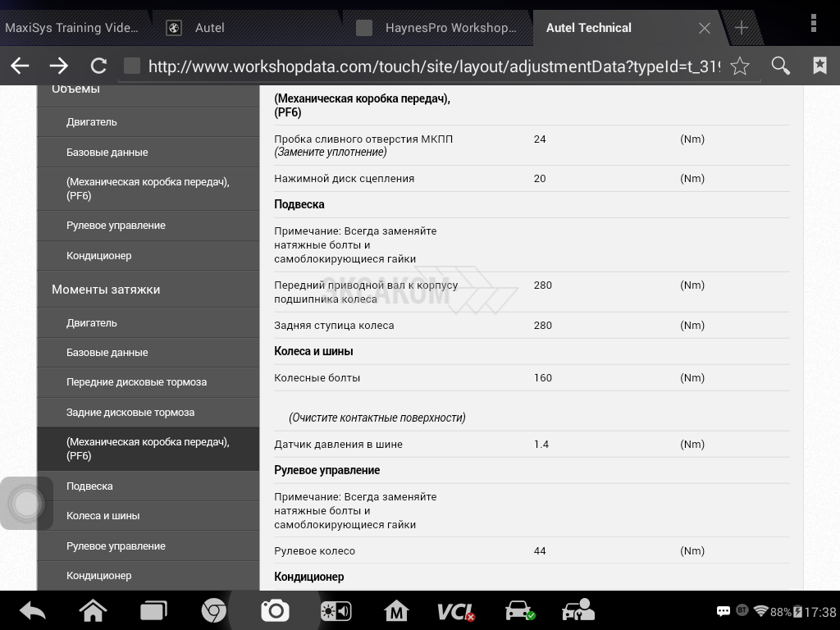The height and width of the screenshot is (630, 840).
Task: Expand the Моменты затяжки section header
Action: tap(106, 290)
